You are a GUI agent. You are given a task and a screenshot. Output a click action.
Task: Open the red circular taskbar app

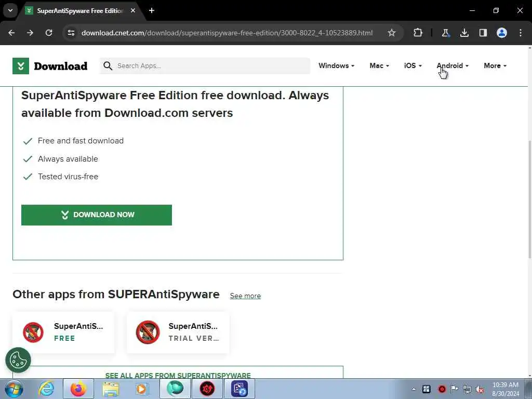tap(207, 389)
